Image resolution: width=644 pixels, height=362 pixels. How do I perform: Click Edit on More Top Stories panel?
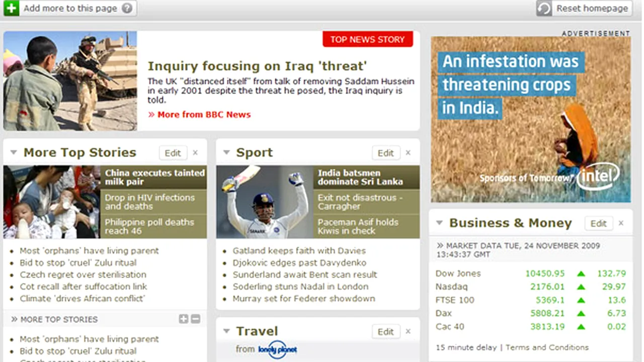173,153
